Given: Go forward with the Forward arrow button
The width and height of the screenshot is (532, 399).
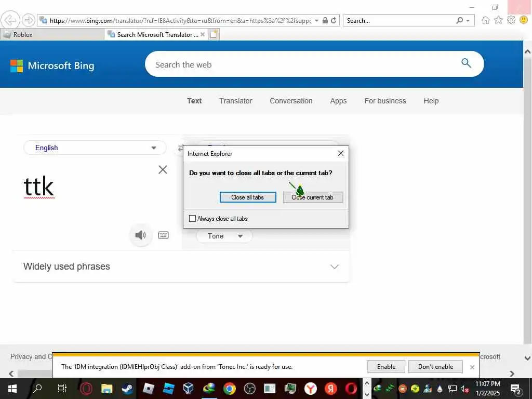Looking at the screenshot, I should (x=29, y=20).
